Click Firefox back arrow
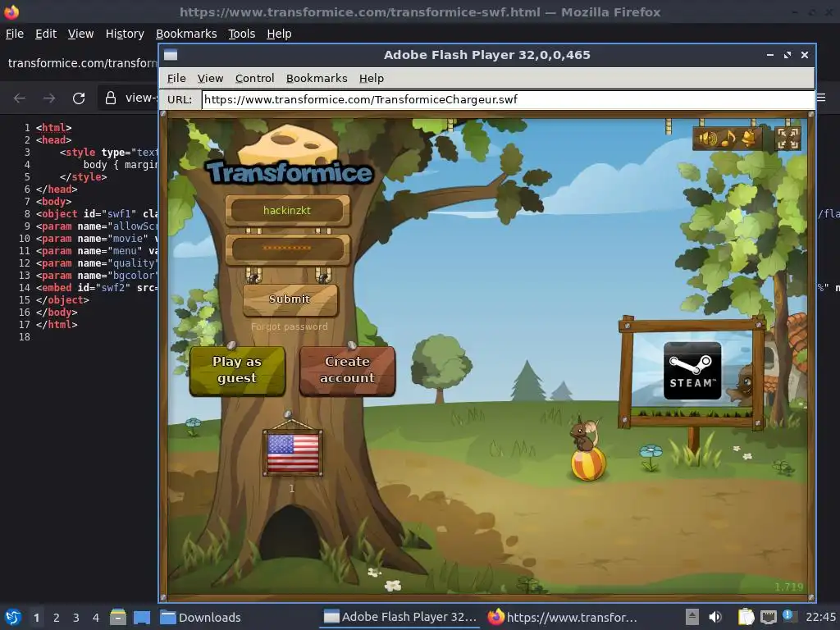840x630 pixels. point(20,98)
